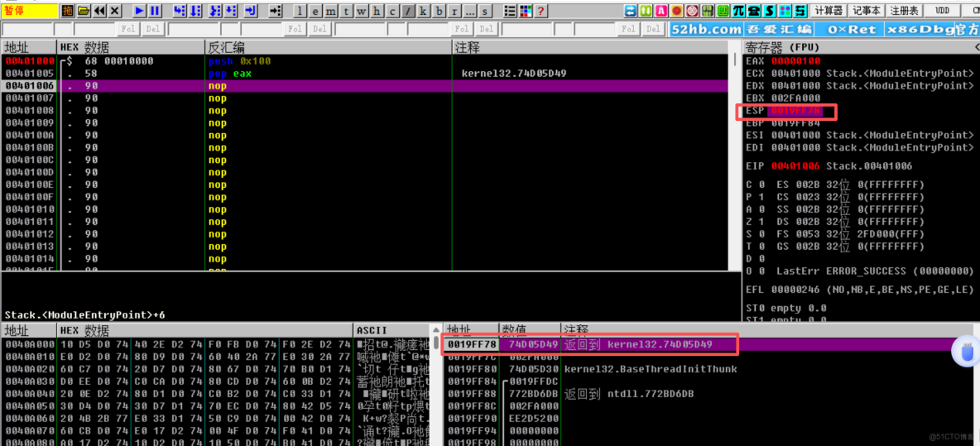980x446 pixels.
Task: Click the floating USB drive icon
Action: click(x=966, y=352)
